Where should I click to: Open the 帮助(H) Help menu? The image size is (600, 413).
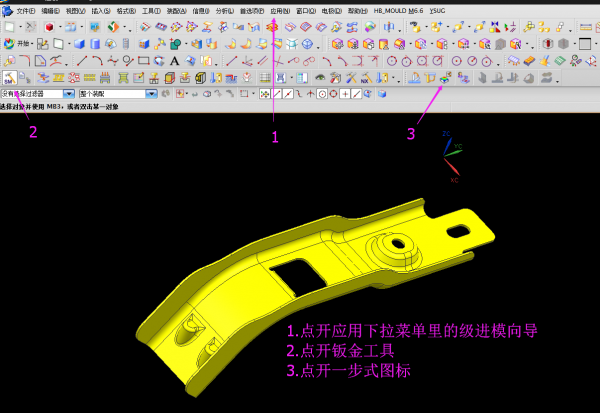coord(357,11)
